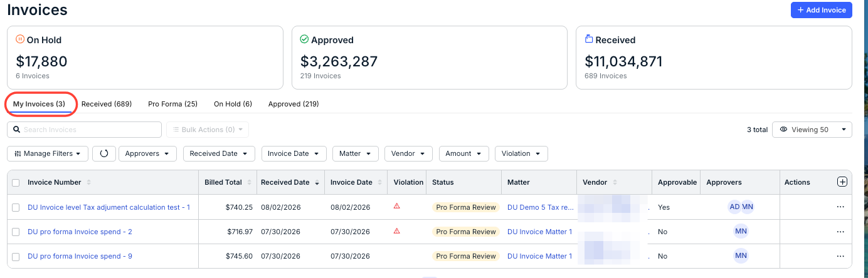Click the Search Invoices input field
The width and height of the screenshot is (868, 278).
(x=84, y=130)
